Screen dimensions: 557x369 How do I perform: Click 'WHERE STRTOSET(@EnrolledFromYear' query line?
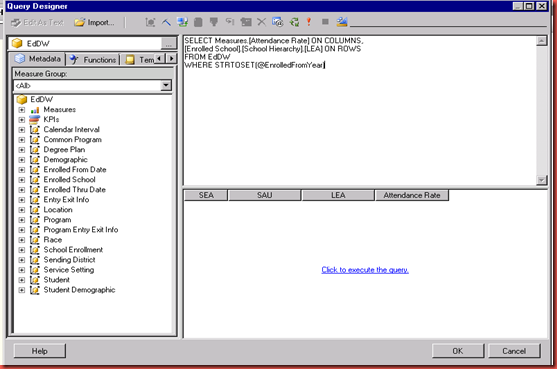point(254,65)
